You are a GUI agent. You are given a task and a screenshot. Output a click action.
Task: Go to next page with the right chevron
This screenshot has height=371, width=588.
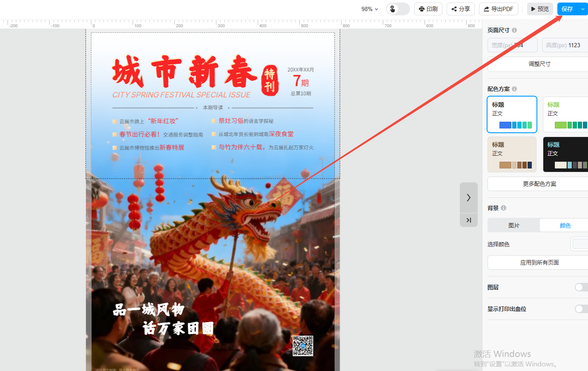[x=468, y=197]
